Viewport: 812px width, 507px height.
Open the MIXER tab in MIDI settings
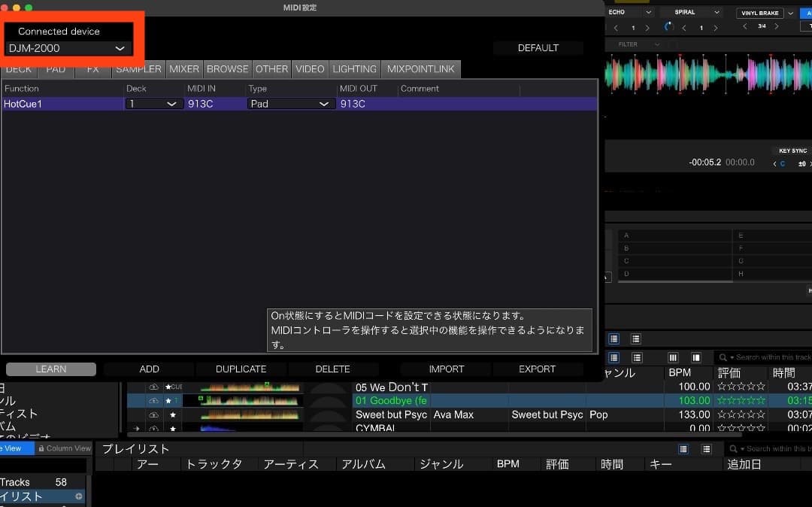click(x=183, y=68)
